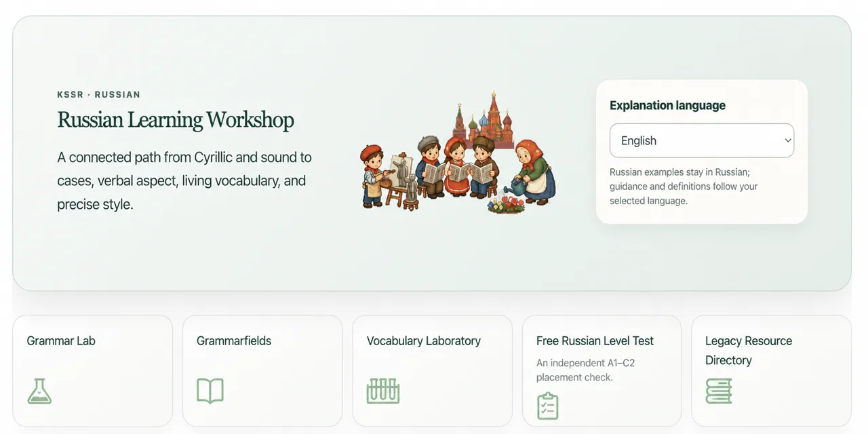Viewport: 868px width, 434px height.
Task: Click the 'Russian examples stay in Russian' note
Action: click(684, 186)
